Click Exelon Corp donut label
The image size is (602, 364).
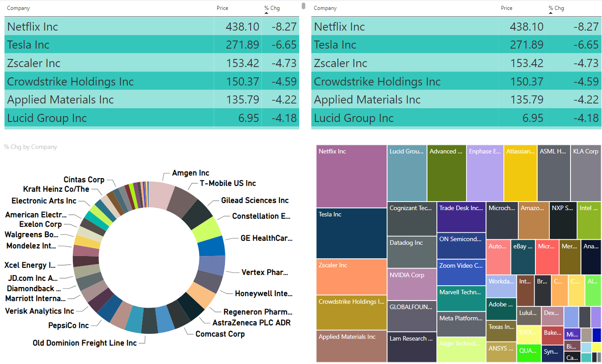(x=40, y=224)
